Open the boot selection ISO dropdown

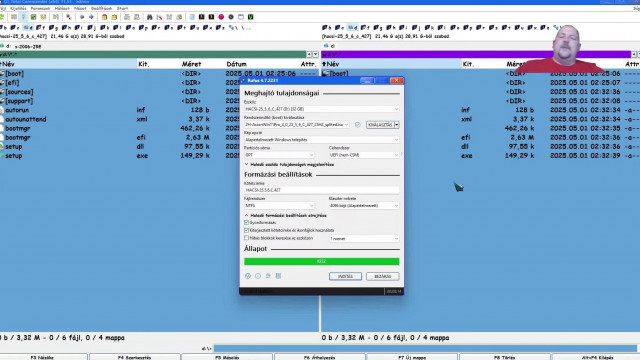click(x=297, y=125)
